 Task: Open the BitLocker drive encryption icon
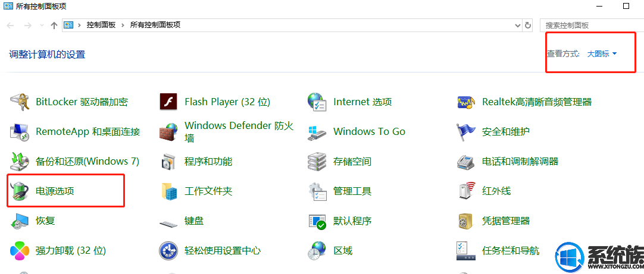point(19,102)
